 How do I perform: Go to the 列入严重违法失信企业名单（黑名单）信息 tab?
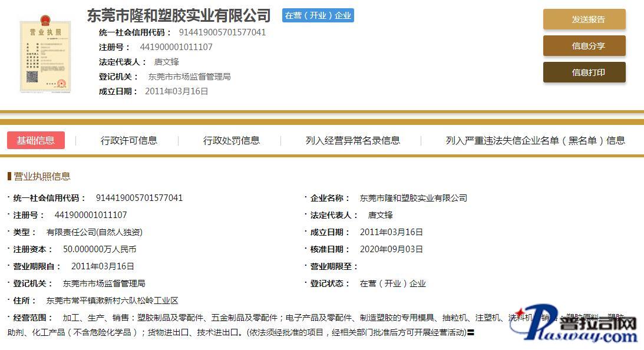[535, 140]
